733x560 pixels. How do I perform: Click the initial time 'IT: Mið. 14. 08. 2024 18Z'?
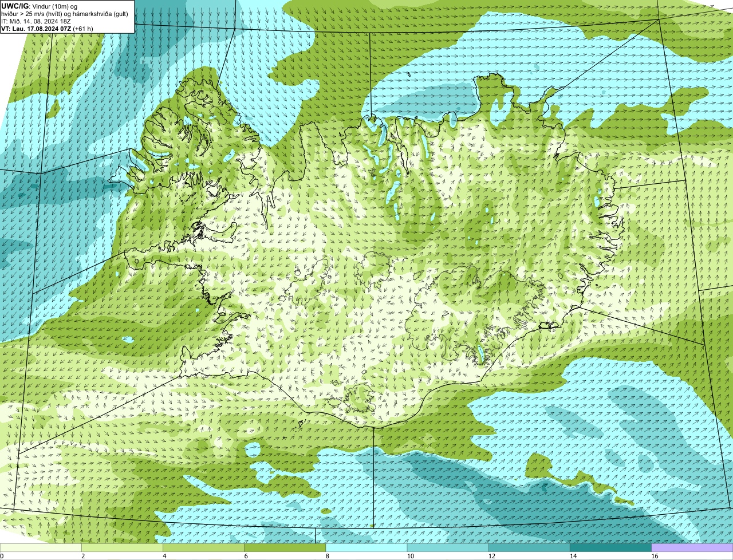[x=36, y=21]
